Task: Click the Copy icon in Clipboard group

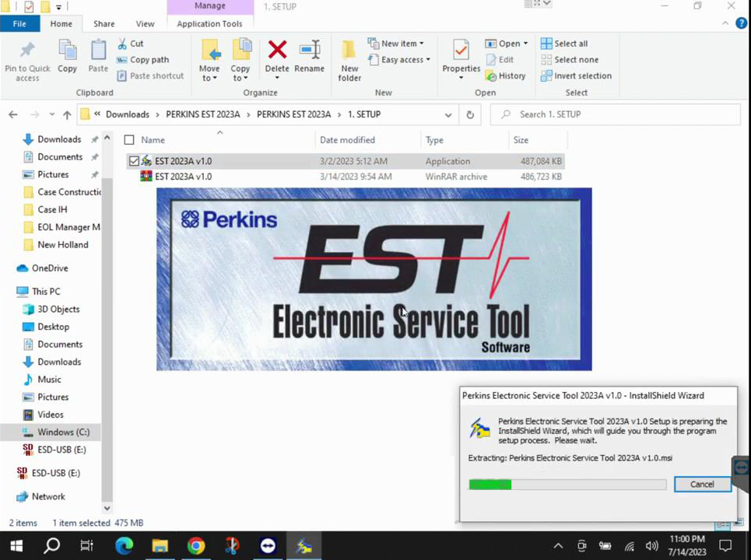Action: pos(67,51)
